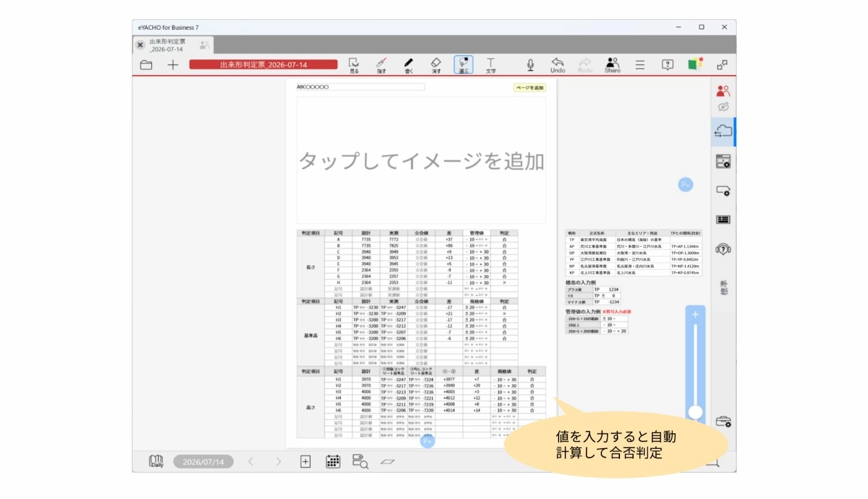The width and height of the screenshot is (868, 499).
Task: Select the 消す eraser tool
Action: (436, 64)
